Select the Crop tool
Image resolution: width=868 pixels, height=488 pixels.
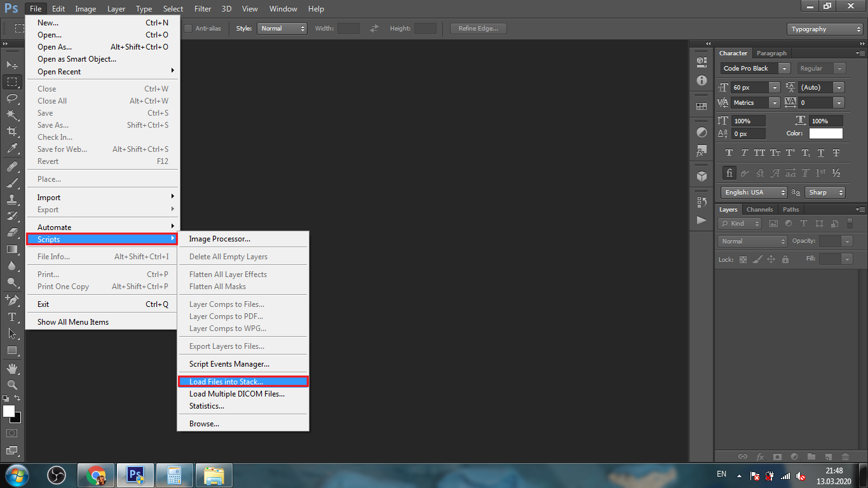point(12,132)
